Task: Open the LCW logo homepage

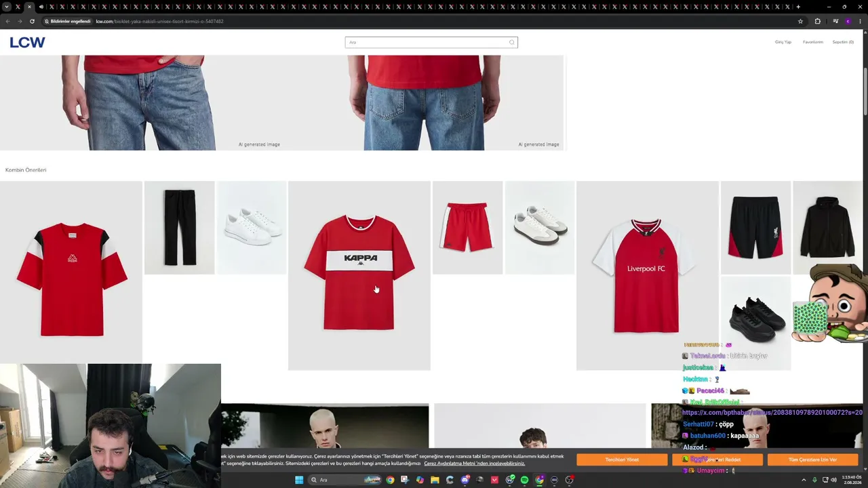Action: tap(27, 43)
